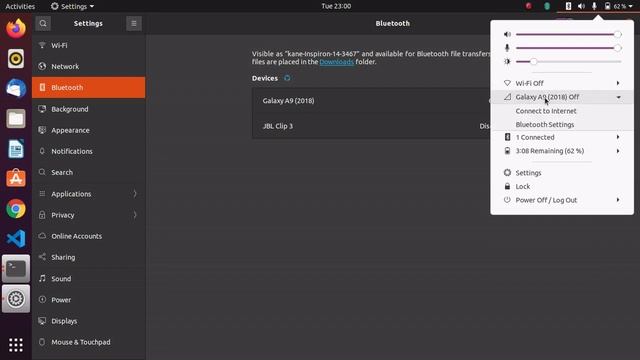Screen dimensions: 640x360
Task: Open Files manager from the dock
Action: point(16,119)
